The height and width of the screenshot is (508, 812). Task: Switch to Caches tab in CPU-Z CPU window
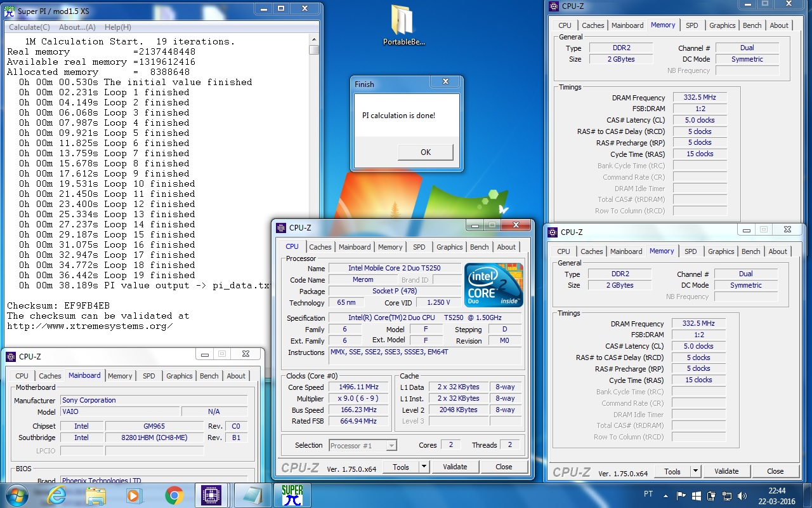tap(320, 247)
